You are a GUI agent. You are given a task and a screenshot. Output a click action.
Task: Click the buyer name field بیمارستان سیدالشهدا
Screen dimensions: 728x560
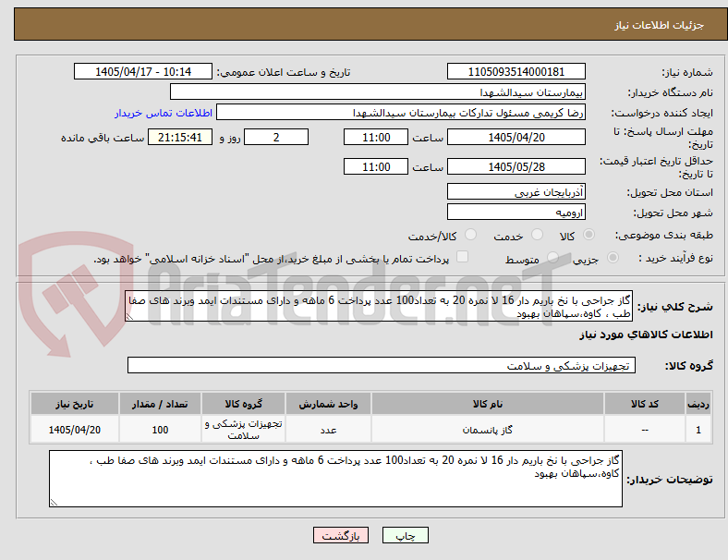click(x=378, y=91)
